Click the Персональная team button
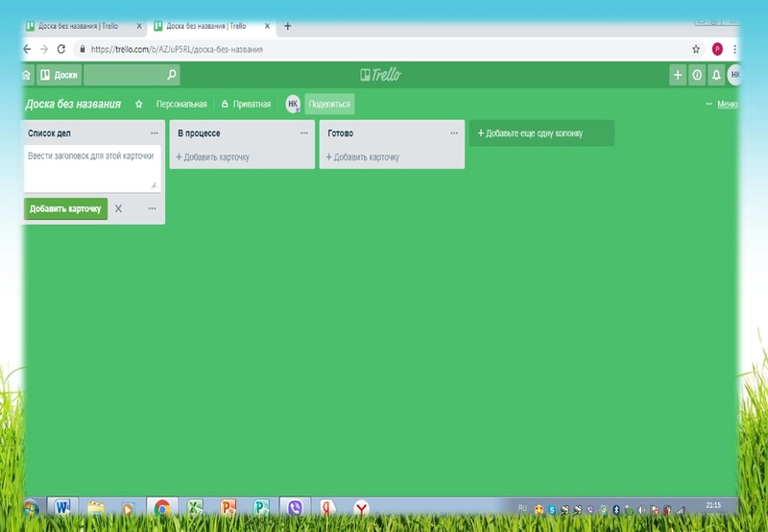Screen dimensions: 768x532 point(181,104)
